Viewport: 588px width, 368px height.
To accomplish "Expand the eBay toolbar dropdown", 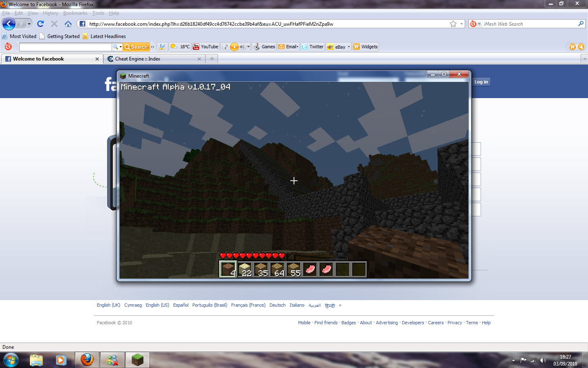I will (x=349, y=47).
